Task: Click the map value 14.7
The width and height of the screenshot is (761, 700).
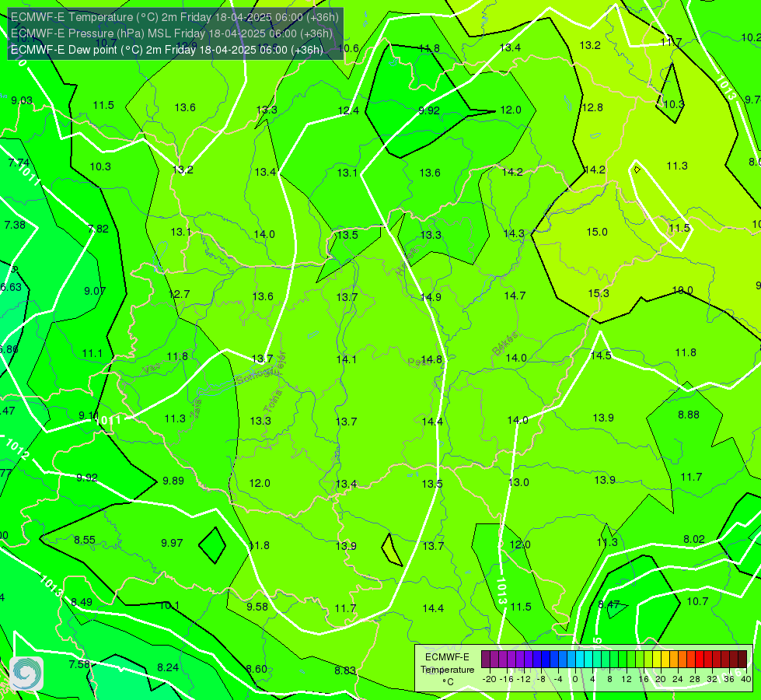Action: (x=515, y=296)
